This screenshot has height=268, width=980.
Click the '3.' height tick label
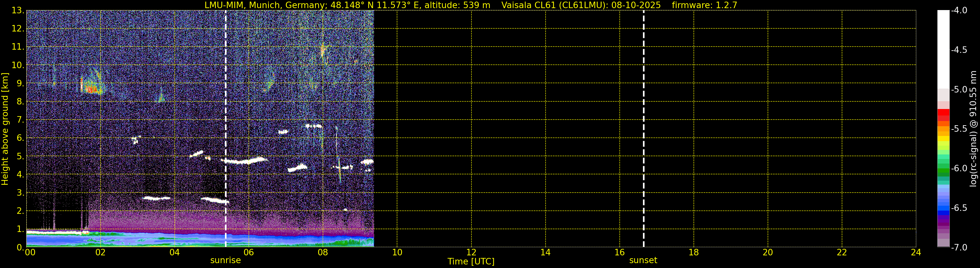[20, 192]
